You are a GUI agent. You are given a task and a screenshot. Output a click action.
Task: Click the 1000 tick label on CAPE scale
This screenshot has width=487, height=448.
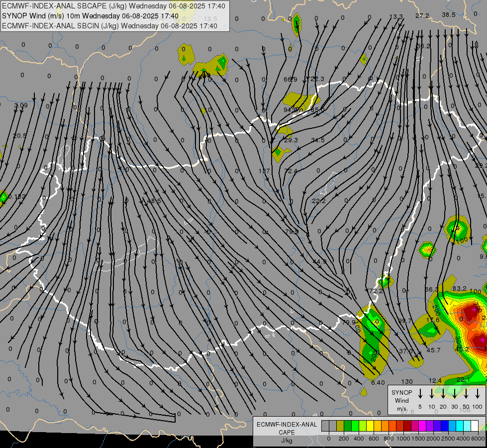(403, 439)
